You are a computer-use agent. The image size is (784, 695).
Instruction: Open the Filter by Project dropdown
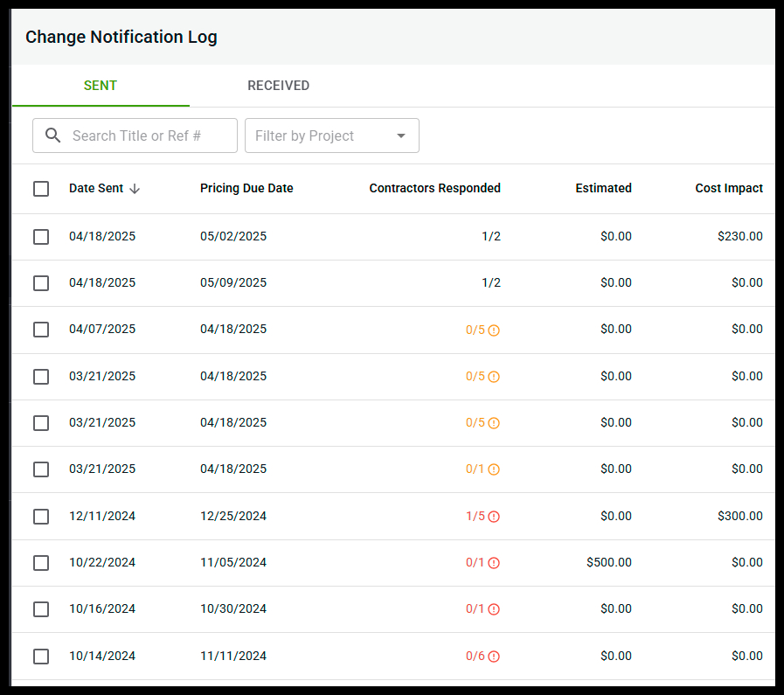click(x=332, y=136)
